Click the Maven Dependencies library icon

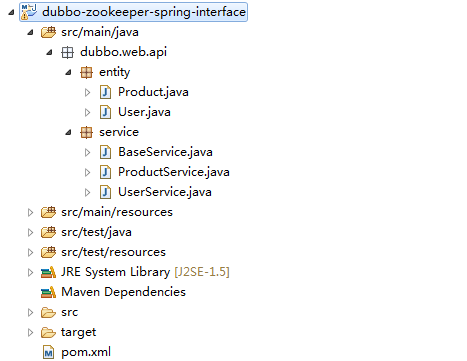48,292
